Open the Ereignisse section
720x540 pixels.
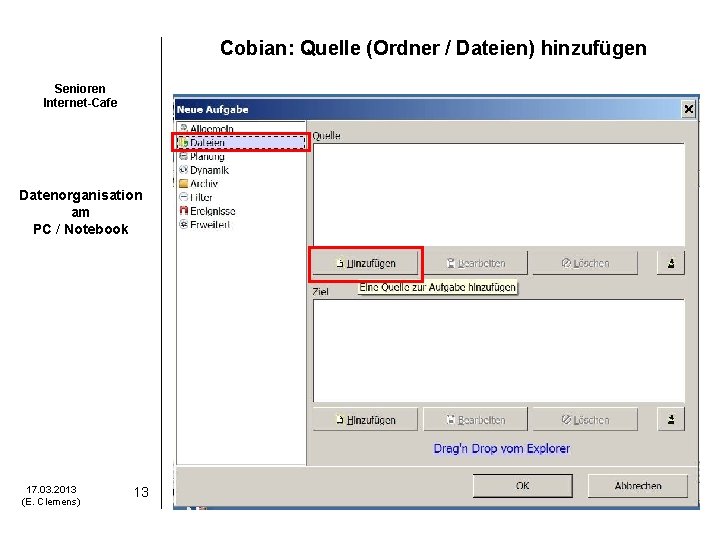[x=207, y=211]
